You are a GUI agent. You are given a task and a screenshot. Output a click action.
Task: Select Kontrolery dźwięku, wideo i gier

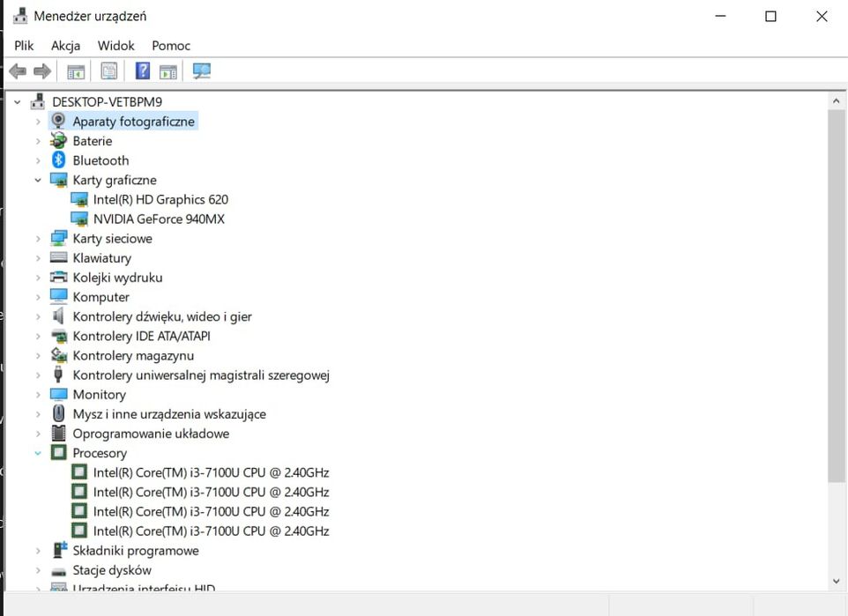162,316
